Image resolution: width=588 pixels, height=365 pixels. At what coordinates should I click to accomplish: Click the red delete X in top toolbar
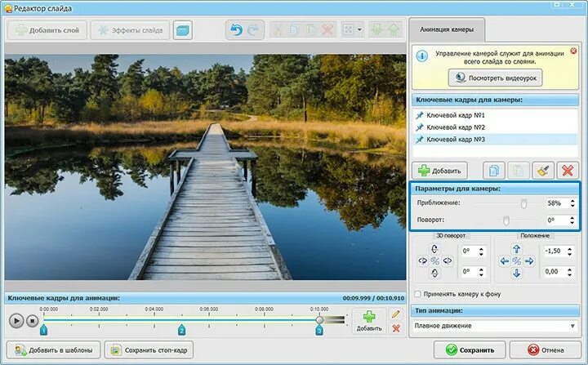pos(327,29)
